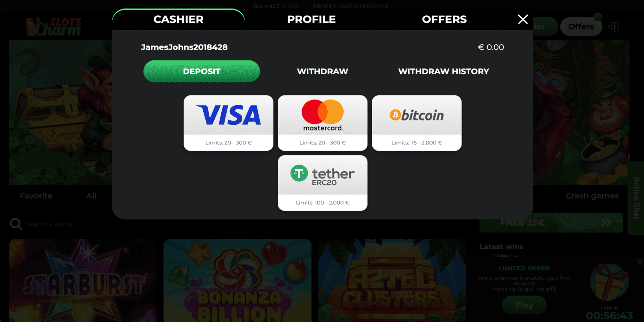Click the Slots Charm logo
644x322 pixels.
(54, 27)
